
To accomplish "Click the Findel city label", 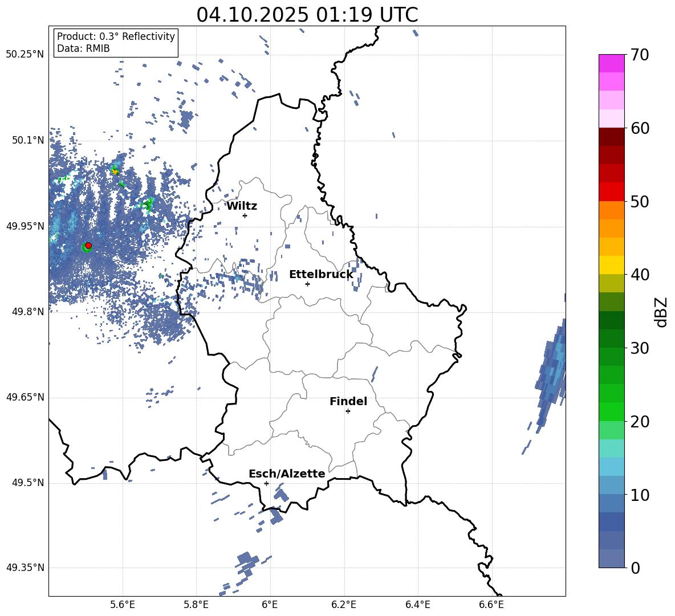I will [348, 401].
